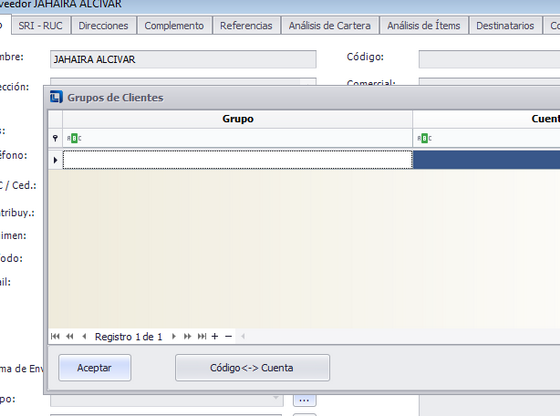Jump to next page of records
The width and height of the screenshot is (560, 416).
coord(187,336)
